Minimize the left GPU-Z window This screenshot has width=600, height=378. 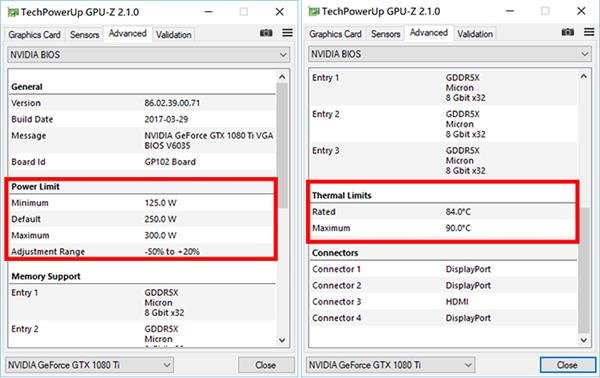(x=208, y=12)
